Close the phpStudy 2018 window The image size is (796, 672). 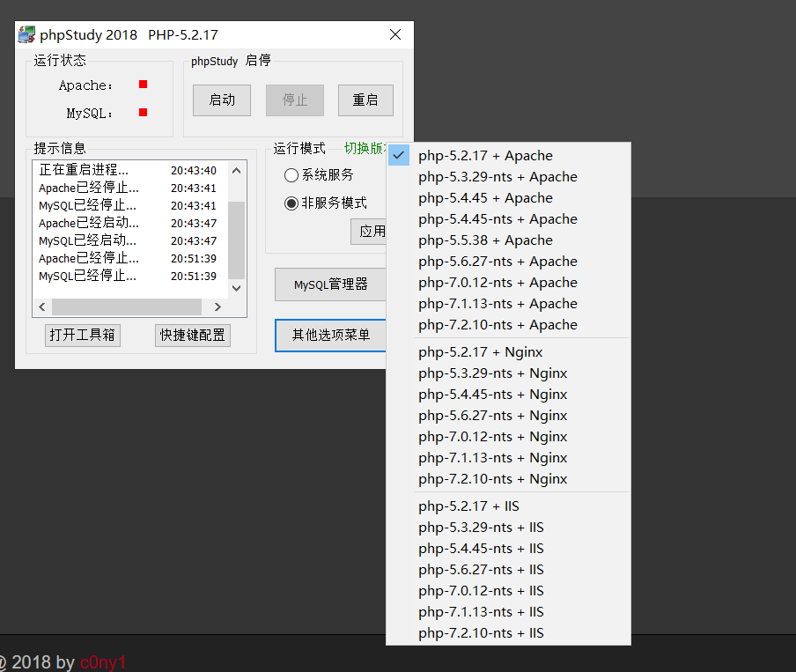(395, 34)
